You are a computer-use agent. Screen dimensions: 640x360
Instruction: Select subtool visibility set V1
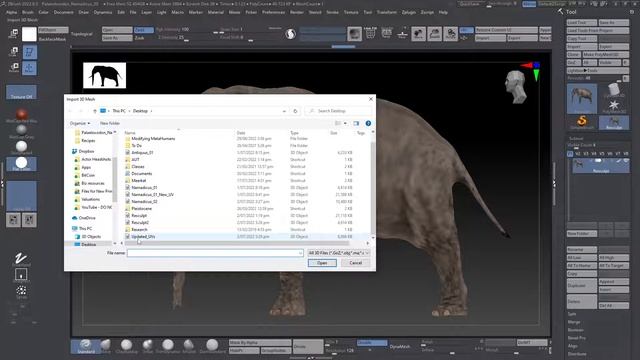(570, 154)
